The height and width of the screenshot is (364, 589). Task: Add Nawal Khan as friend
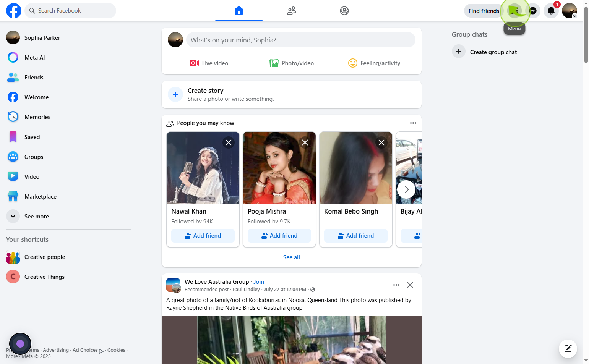[203, 236]
